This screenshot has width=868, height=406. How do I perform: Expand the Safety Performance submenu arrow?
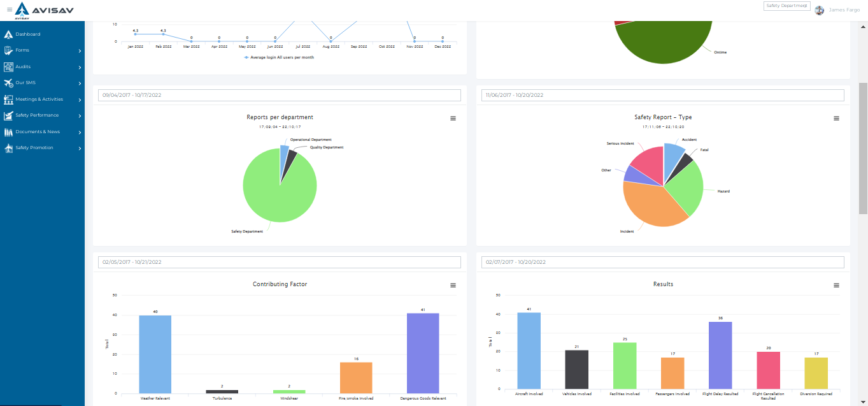80,115
